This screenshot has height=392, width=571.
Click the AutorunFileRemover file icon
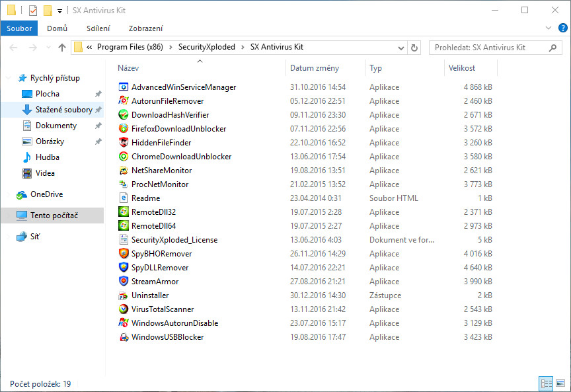click(124, 101)
